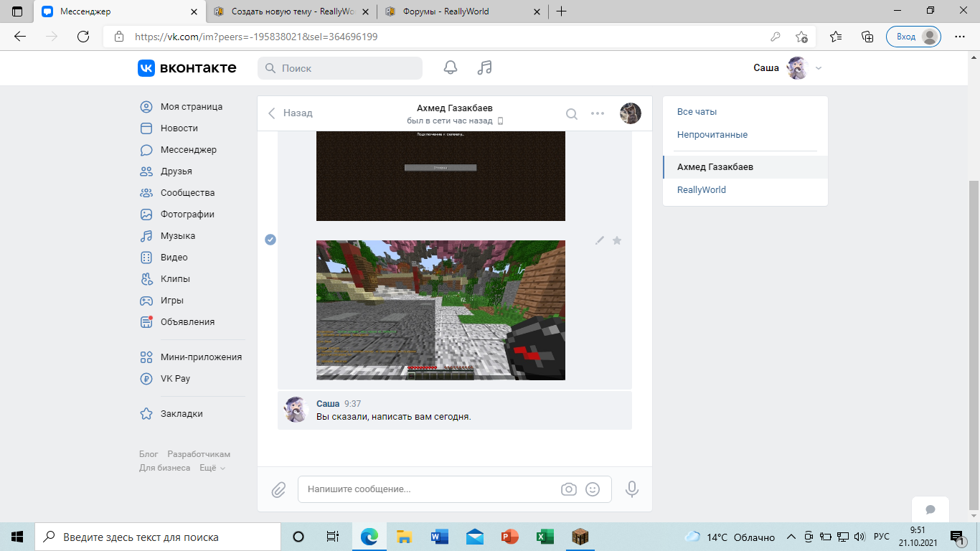Open Edge settings and more menu
The image size is (980, 551).
pyautogui.click(x=959, y=37)
